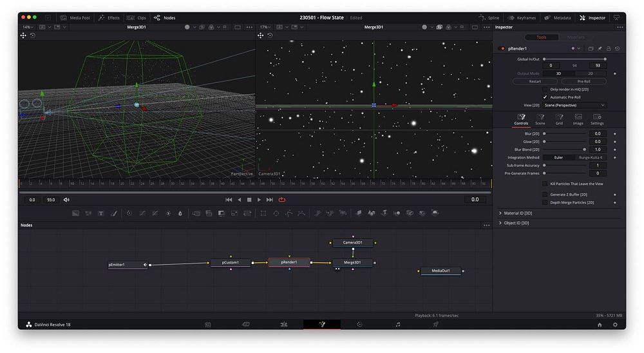This screenshot has width=644, height=353.
Task: Open the Fusion page at the bottom
Action: 322,325
